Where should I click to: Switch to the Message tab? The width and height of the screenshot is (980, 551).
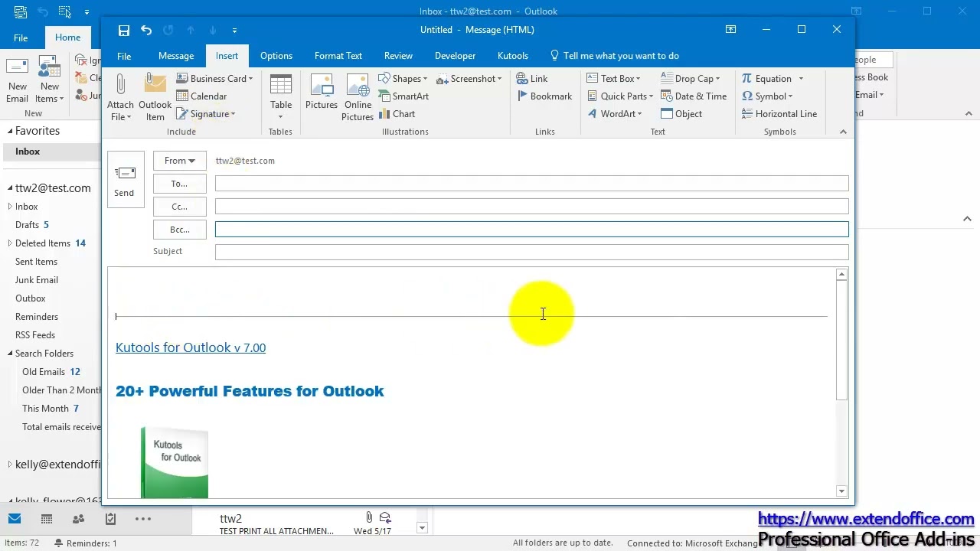click(176, 56)
